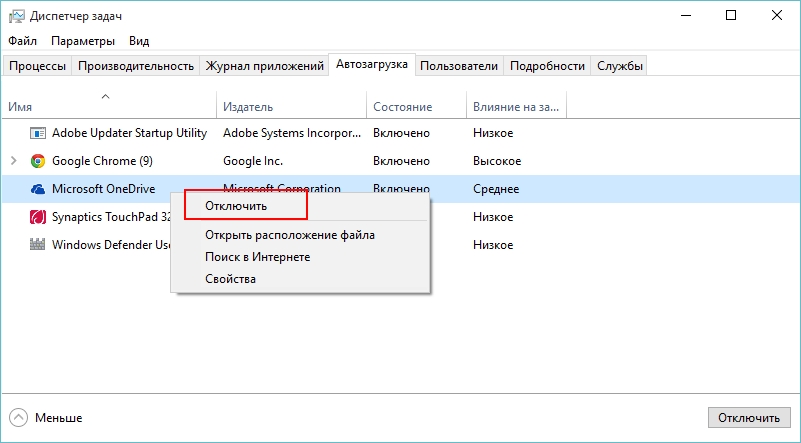Sort by the Имя column header
Image resolution: width=801 pixels, height=443 pixels.
point(109,105)
